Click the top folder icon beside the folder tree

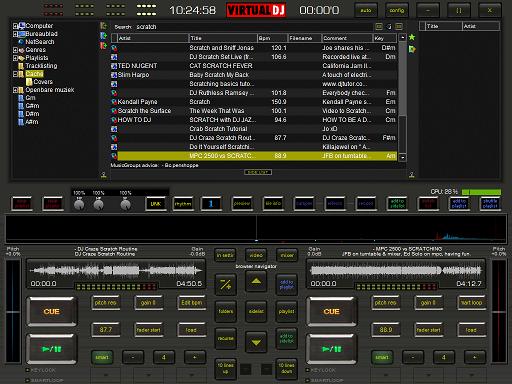pyautogui.click(x=103, y=26)
